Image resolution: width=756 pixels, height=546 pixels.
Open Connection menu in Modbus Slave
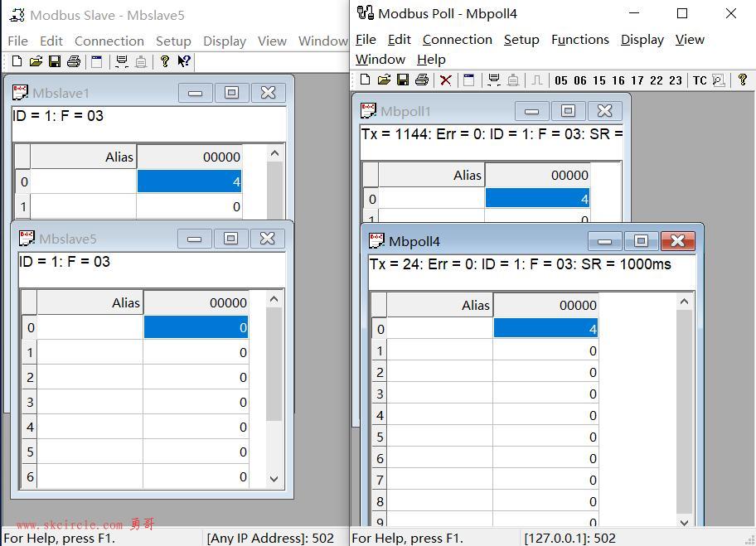pos(109,41)
